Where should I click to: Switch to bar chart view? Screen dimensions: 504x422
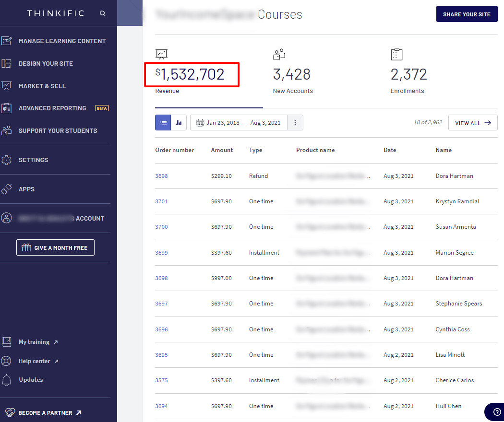click(179, 123)
